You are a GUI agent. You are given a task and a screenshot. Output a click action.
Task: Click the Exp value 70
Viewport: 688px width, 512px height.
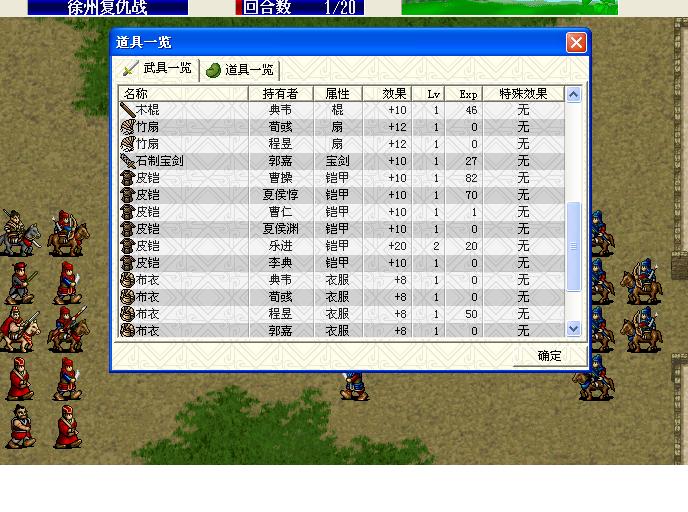pyautogui.click(x=471, y=195)
